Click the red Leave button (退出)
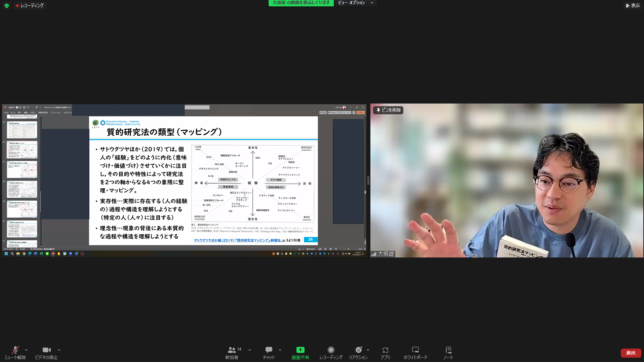644x362 pixels. (631, 353)
